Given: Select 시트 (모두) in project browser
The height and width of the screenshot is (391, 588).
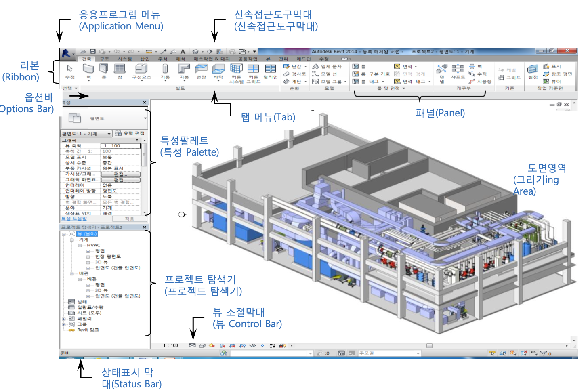Looking at the screenshot, I should click(x=89, y=313).
